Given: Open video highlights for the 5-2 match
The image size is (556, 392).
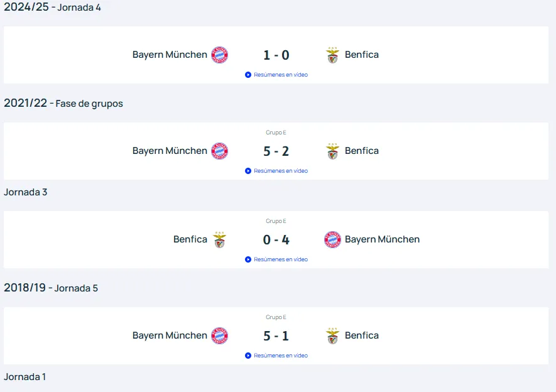Looking at the screenshot, I should click(277, 171).
